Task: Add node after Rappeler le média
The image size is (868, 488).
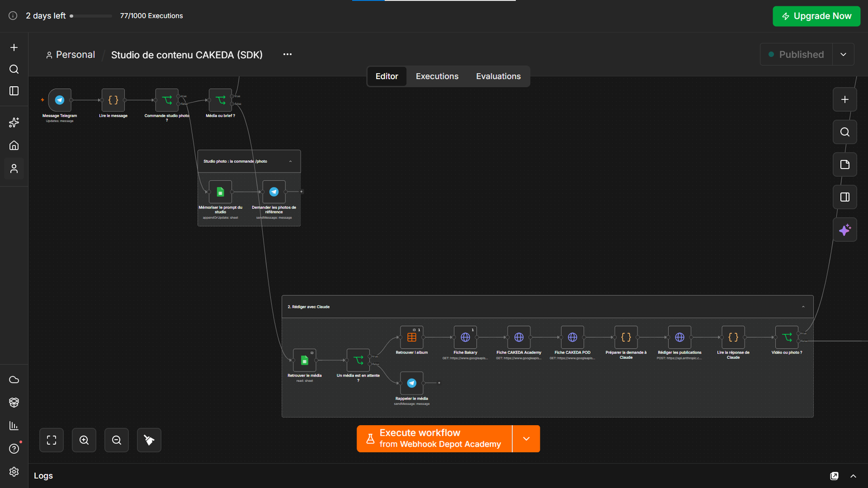Action: pos(439,383)
